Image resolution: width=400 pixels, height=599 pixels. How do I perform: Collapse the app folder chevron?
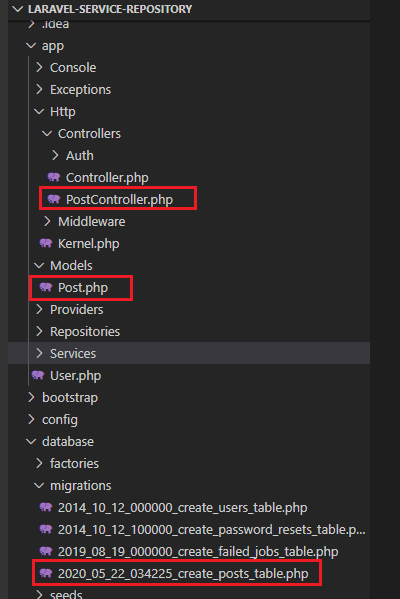coord(31,46)
